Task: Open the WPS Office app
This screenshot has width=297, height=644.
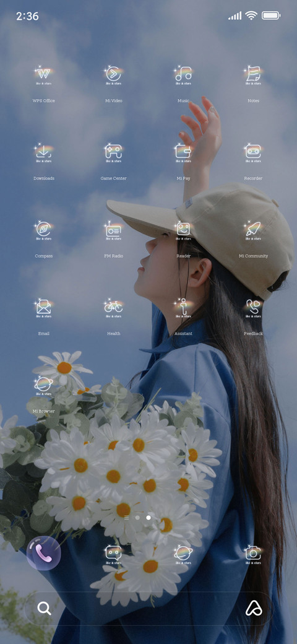Action: (x=43, y=76)
